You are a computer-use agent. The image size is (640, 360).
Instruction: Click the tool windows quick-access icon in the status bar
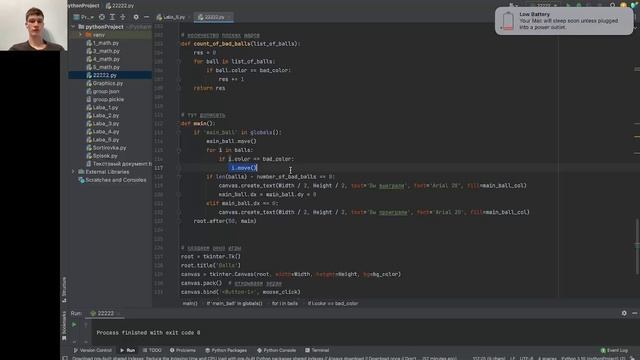[65, 358]
